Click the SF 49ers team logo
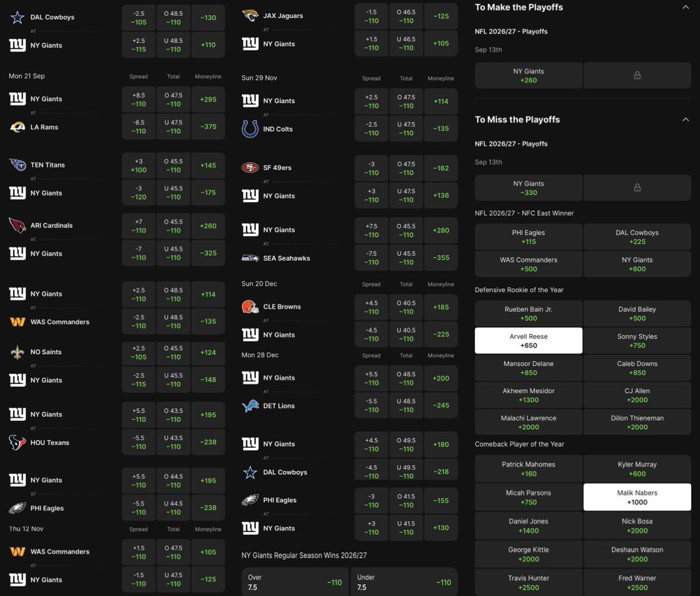The image size is (700, 596). click(250, 168)
